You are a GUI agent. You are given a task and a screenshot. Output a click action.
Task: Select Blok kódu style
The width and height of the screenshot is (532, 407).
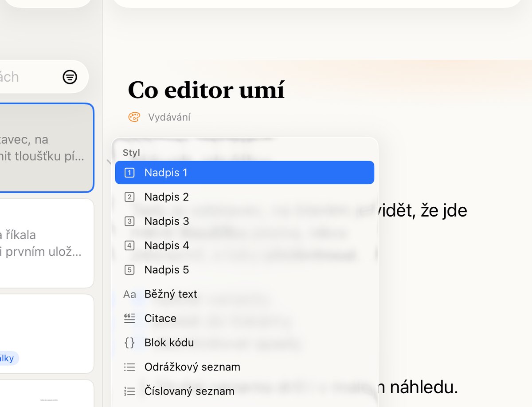pyautogui.click(x=244, y=343)
